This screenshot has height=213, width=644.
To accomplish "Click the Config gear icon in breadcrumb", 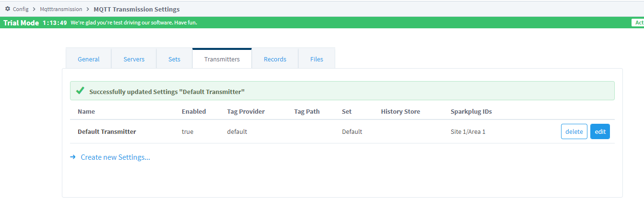I will coord(8,9).
